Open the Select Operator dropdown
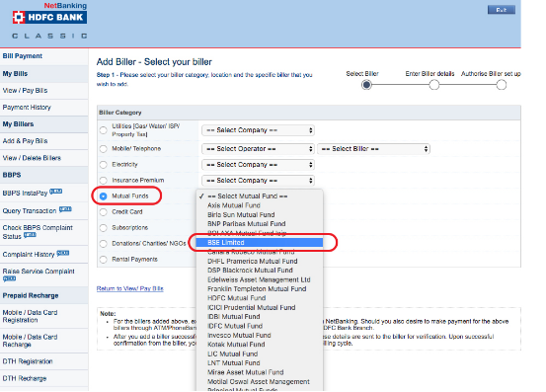The height and width of the screenshot is (392, 546). (x=258, y=149)
